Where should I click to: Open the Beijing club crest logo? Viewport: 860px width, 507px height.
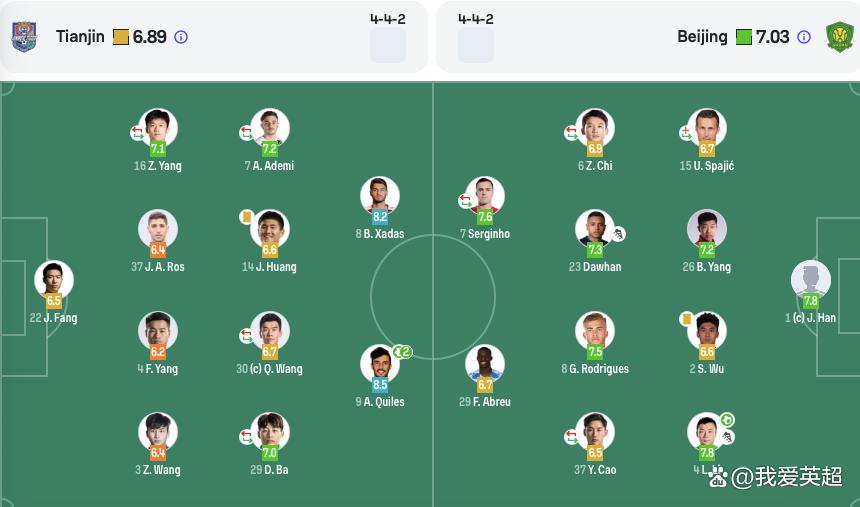pos(840,37)
